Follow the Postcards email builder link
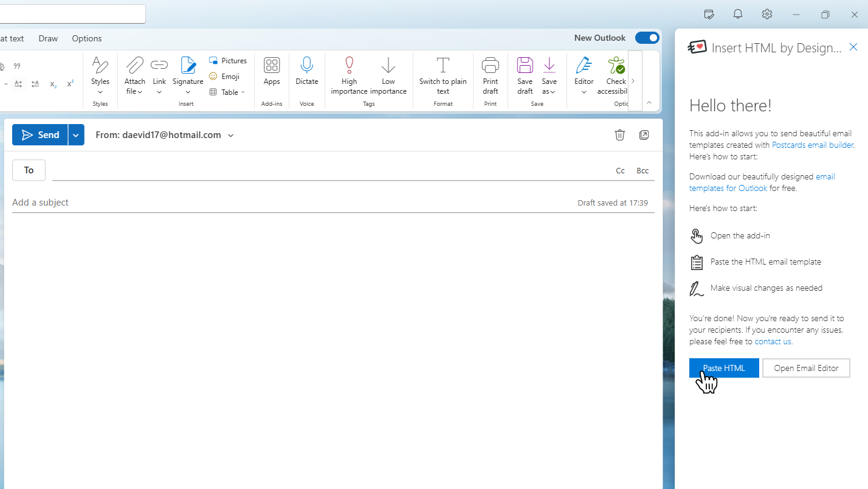The width and height of the screenshot is (868, 489). [812, 145]
